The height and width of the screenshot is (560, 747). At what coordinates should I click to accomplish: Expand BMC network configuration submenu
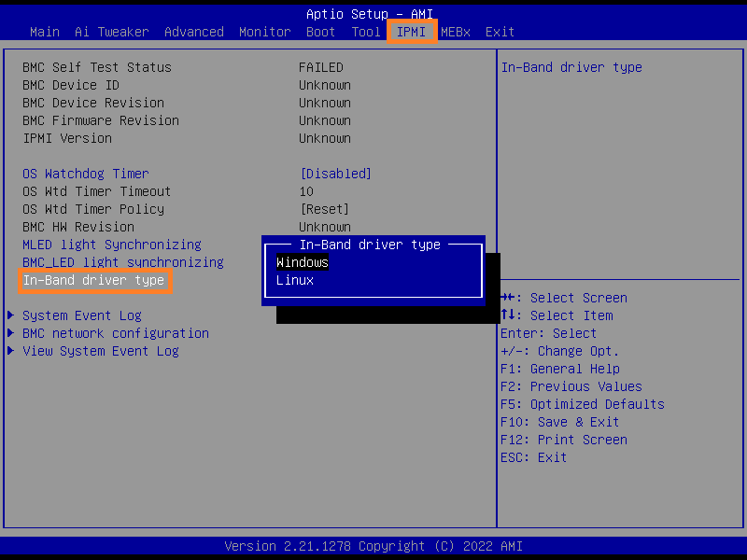pos(116,333)
